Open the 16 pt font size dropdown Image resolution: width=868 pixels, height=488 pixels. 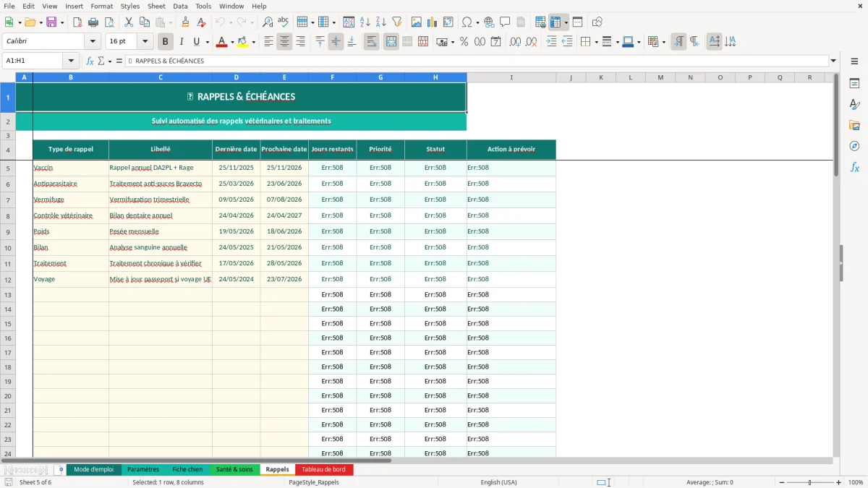tap(145, 42)
